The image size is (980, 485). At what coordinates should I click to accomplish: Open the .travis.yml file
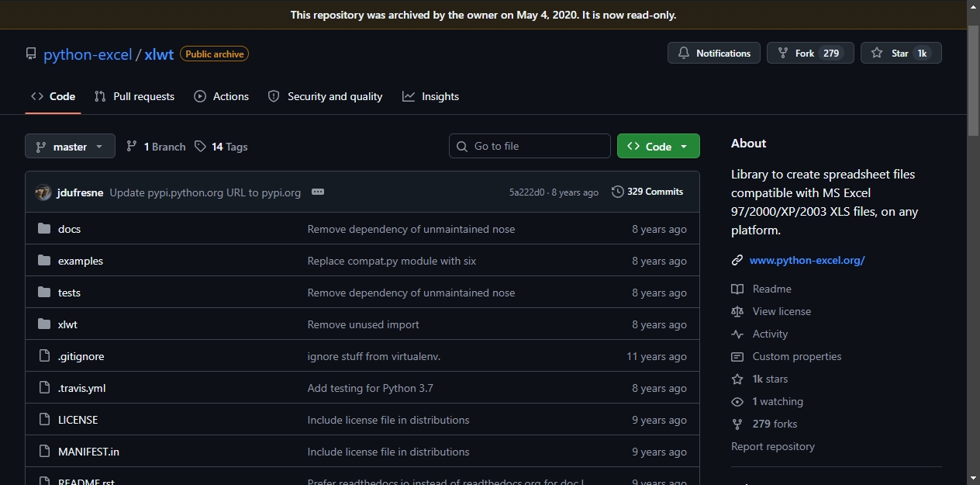pos(81,388)
